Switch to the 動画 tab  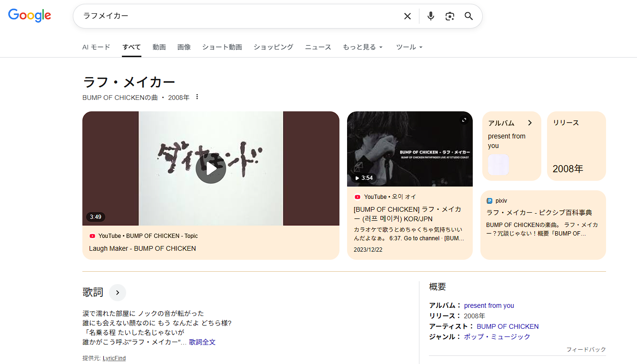[x=159, y=47]
